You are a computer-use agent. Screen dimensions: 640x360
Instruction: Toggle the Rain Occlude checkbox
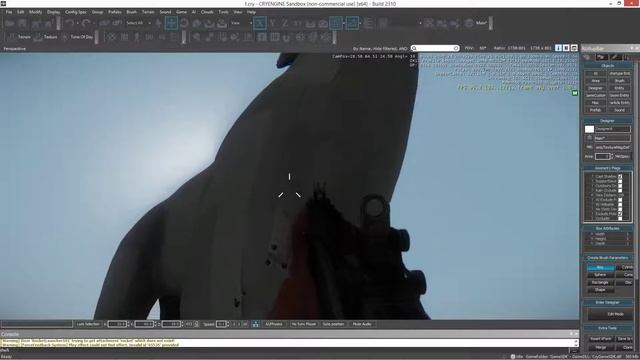click(x=620, y=191)
